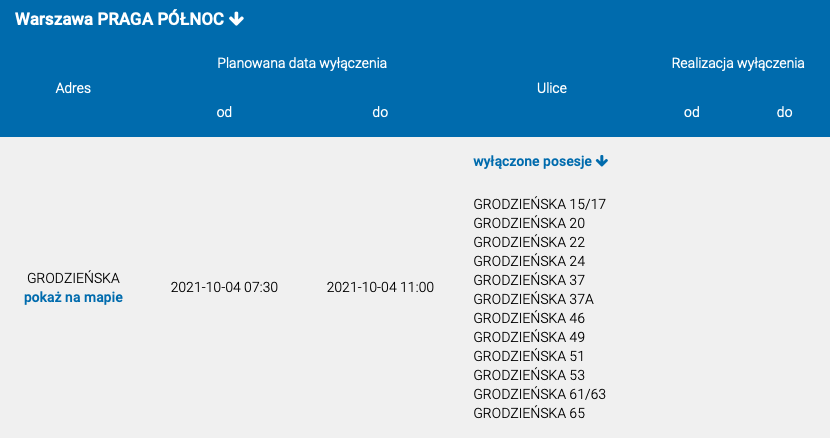Select the Adres column header
The width and height of the screenshot is (830, 440).
click(73, 88)
